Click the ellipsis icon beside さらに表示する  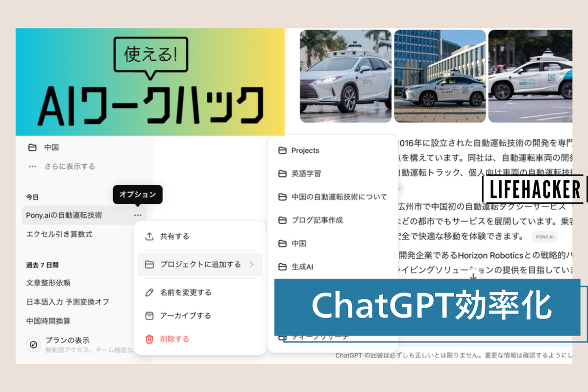click(x=32, y=167)
